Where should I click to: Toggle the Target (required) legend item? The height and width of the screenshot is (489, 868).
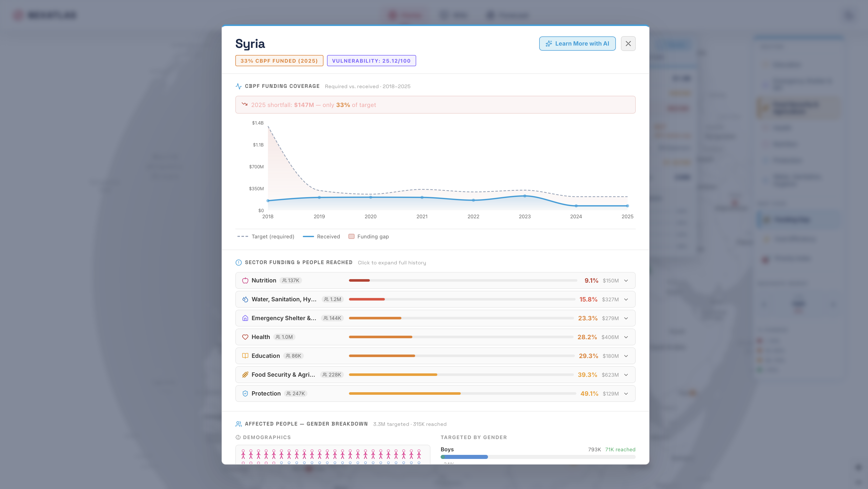click(x=266, y=237)
